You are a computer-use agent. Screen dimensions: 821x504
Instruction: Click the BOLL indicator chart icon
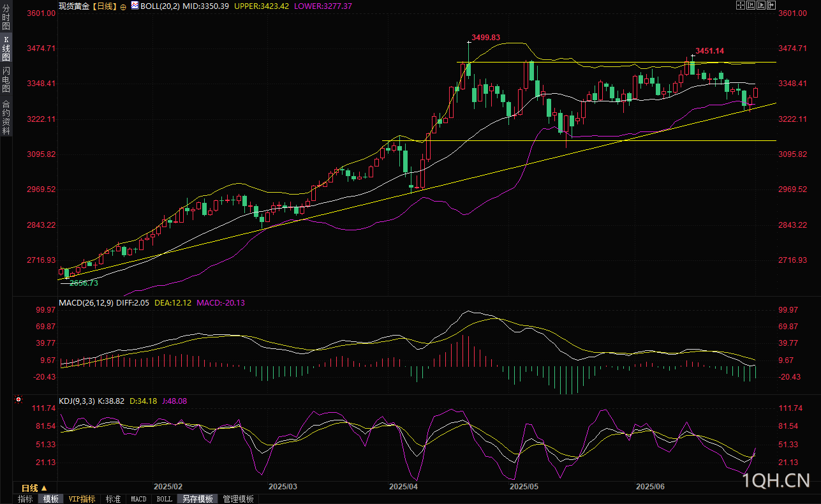134,6
